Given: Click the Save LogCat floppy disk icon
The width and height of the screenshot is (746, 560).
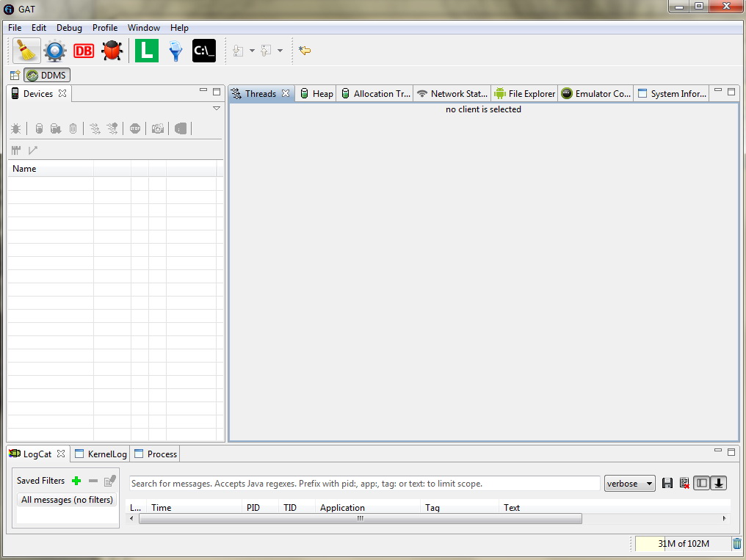Looking at the screenshot, I should [667, 484].
